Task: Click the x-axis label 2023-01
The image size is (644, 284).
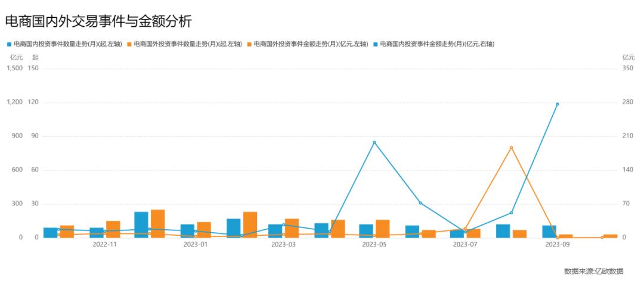Action: coord(196,245)
